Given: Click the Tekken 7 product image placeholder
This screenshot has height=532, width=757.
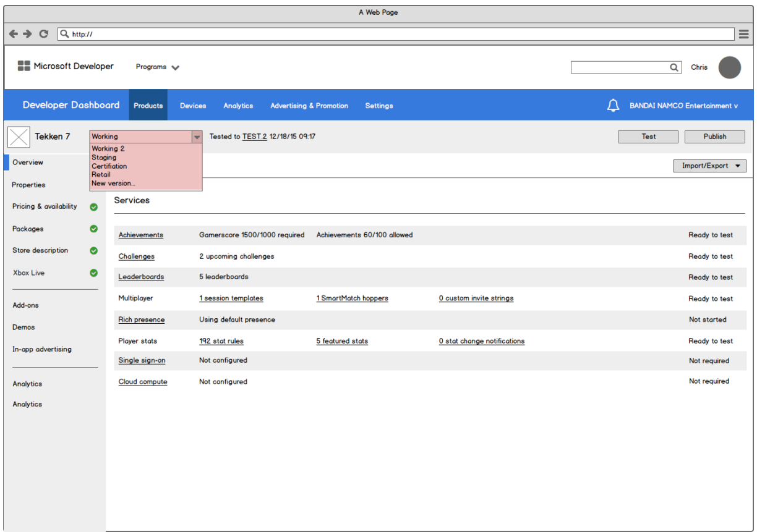Looking at the screenshot, I should [x=19, y=137].
